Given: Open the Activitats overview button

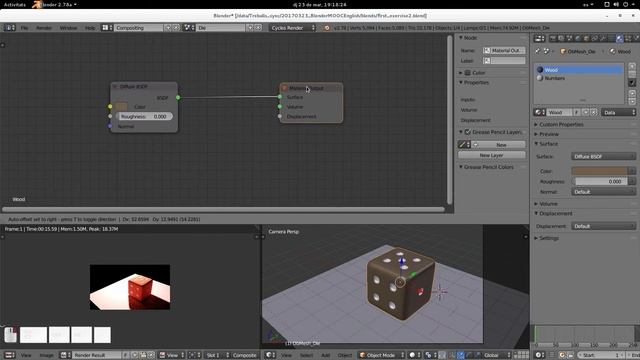Looking at the screenshot, I should (15, 4).
